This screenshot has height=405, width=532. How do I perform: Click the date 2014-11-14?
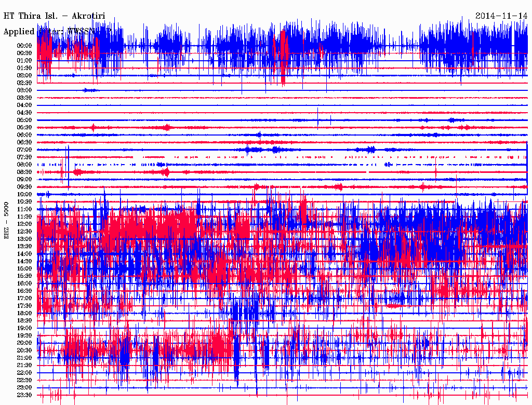[x=501, y=16]
